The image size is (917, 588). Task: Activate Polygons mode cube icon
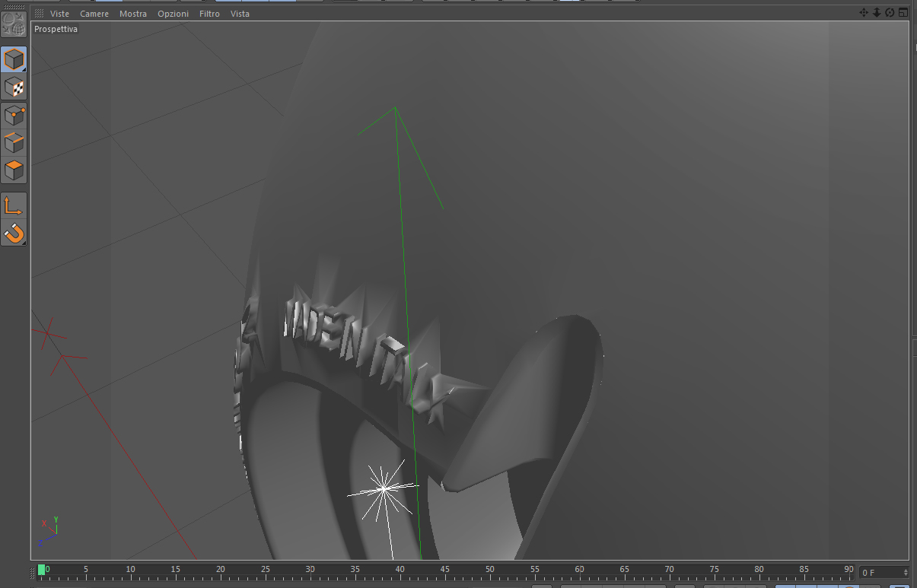pyautogui.click(x=14, y=170)
